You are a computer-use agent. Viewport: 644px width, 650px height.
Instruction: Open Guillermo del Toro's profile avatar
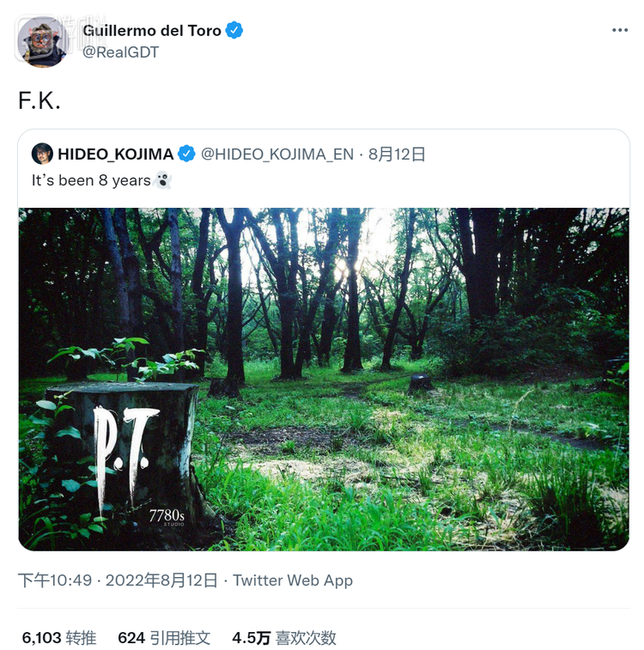41,40
